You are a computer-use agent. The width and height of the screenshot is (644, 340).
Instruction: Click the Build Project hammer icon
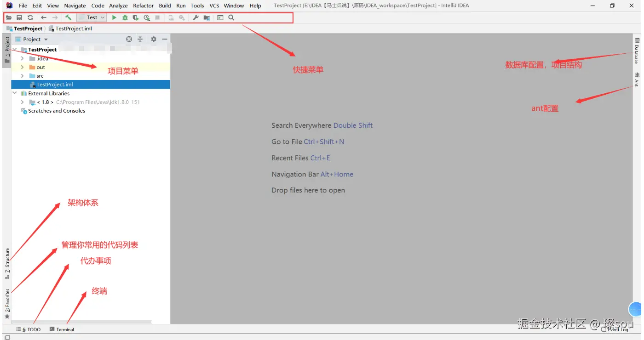click(x=68, y=17)
